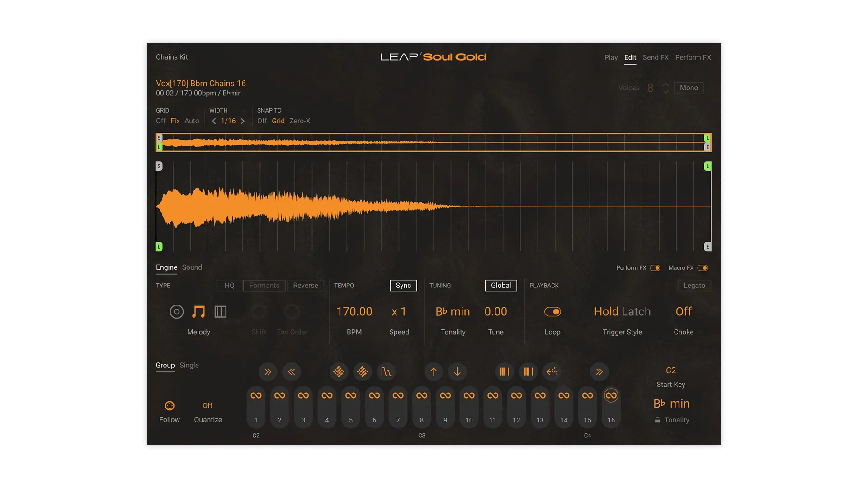Switch to the Send FX tab
This screenshot has width=868, height=488.
click(656, 57)
